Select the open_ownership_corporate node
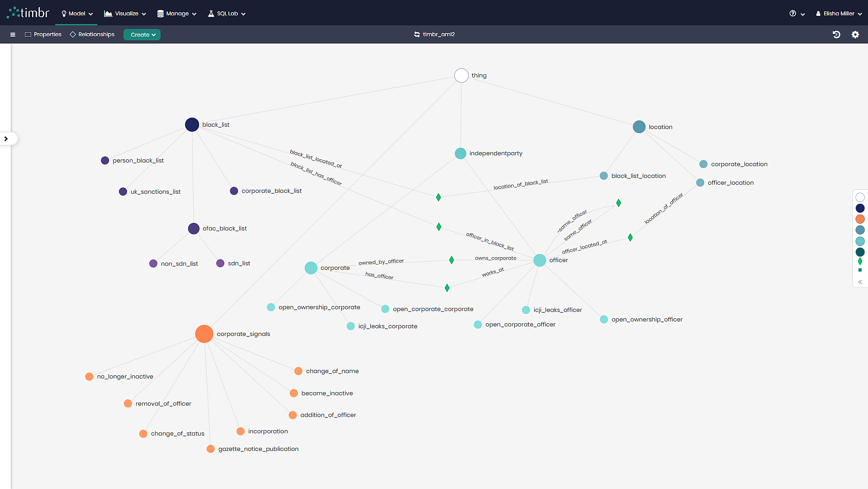The image size is (868, 489). (271, 307)
